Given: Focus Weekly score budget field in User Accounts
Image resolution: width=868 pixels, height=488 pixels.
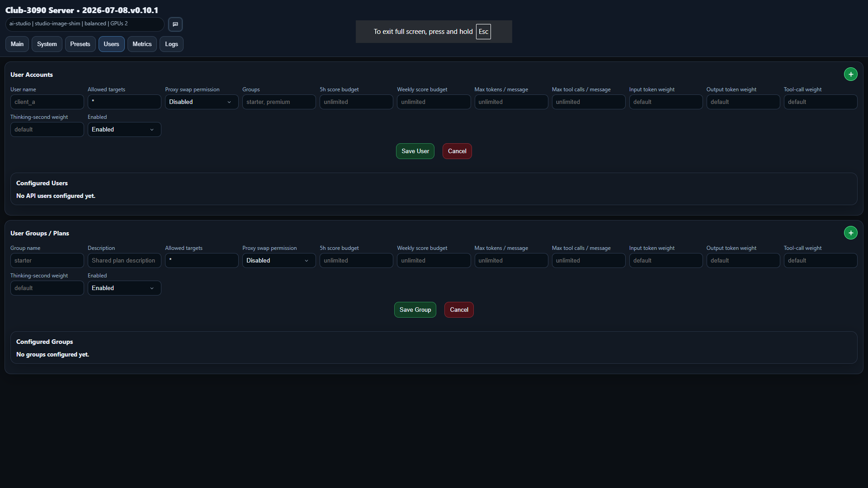Looking at the screenshot, I should pos(434,102).
